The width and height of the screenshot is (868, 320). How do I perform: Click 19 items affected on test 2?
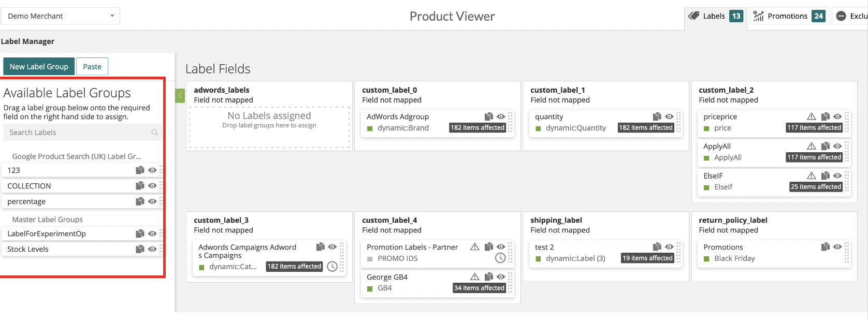tap(647, 258)
